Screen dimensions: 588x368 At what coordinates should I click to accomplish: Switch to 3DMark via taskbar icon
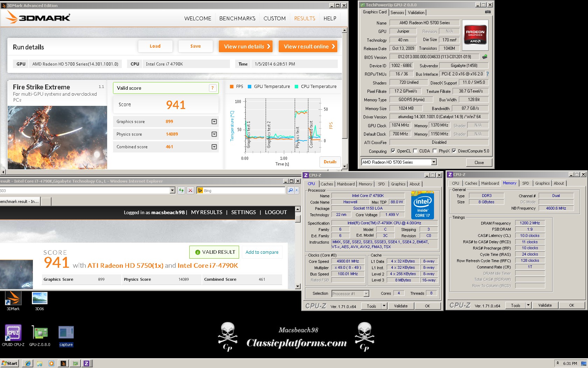63,363
